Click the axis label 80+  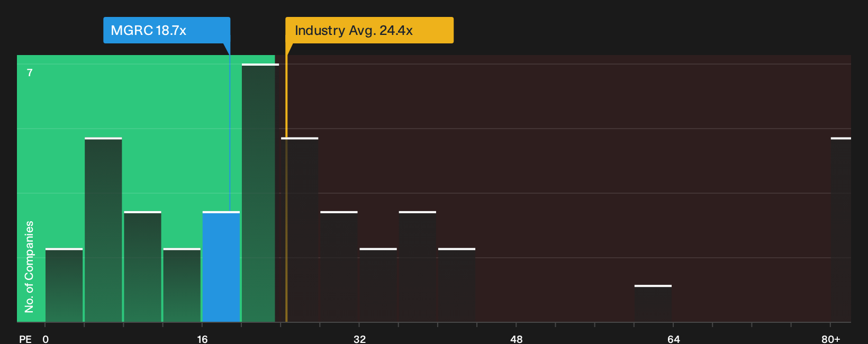[831, 339]
